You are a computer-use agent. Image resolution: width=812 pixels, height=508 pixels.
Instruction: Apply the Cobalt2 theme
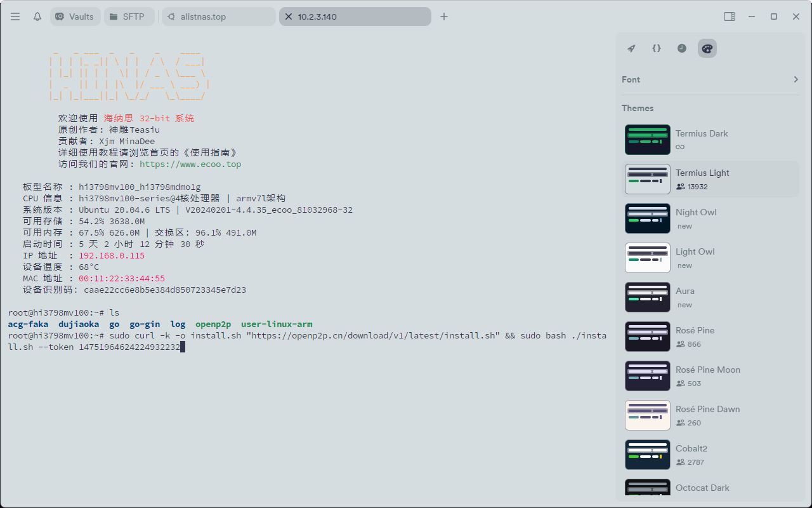(710, 455)
